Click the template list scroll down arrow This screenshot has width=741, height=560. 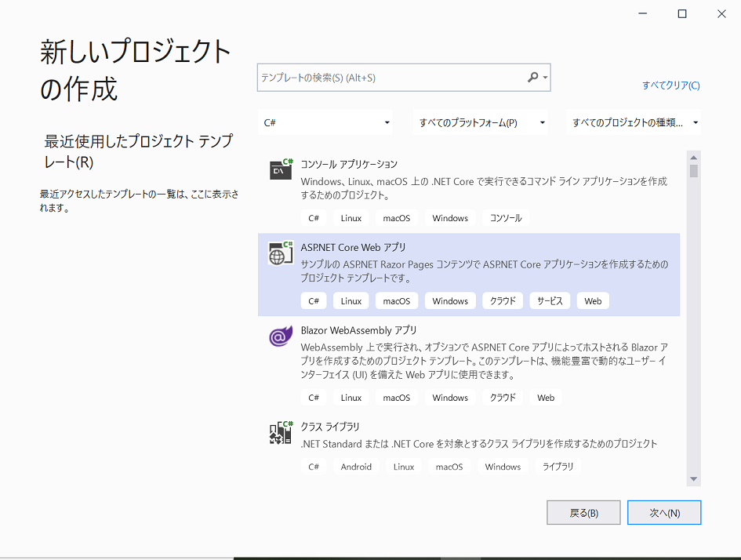point(694,478)
